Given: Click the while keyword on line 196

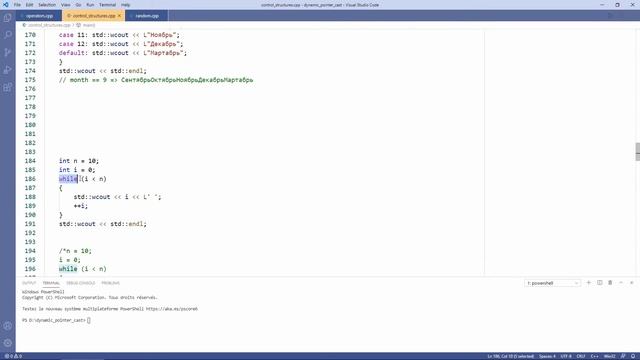Looking at the screenshot, I should tap(68, 269).
